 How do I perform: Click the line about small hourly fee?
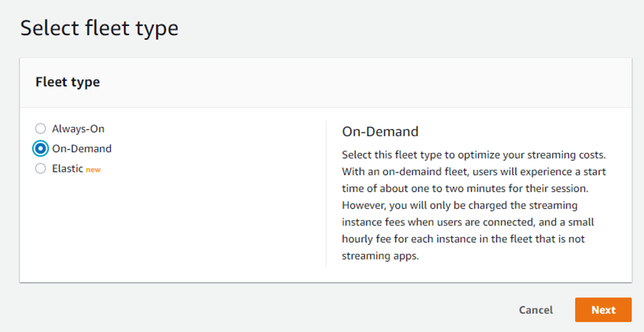471,222
